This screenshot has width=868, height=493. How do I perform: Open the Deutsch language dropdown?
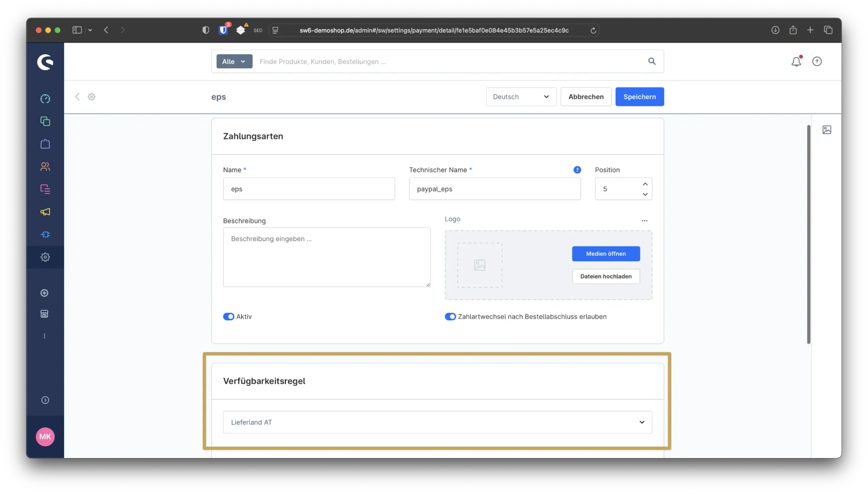(521, 97)
